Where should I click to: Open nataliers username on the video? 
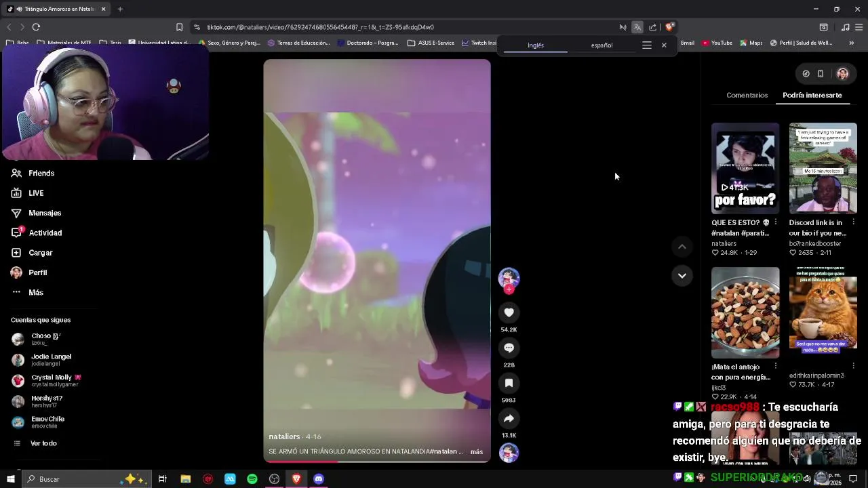(284, 436)
